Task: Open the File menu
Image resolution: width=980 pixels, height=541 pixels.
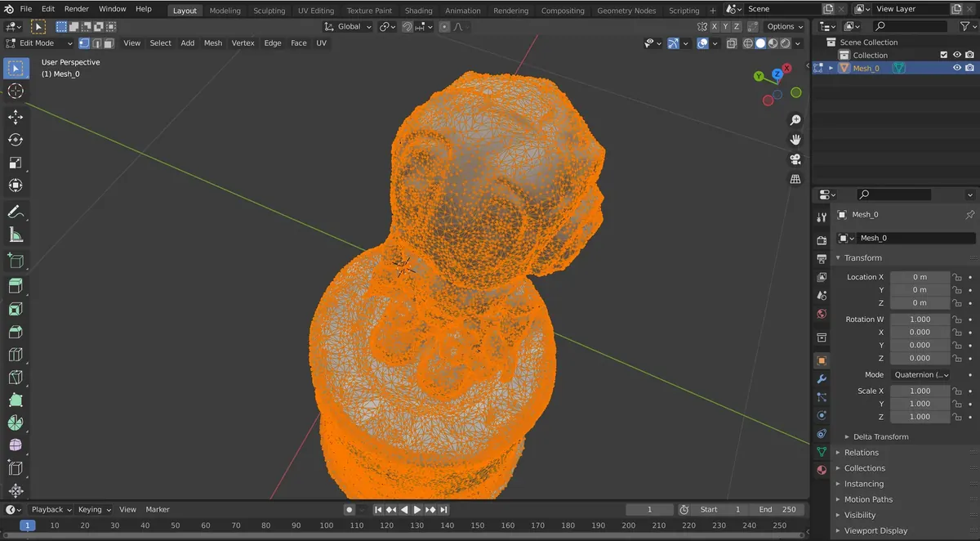Action: (x=26, y=9)
